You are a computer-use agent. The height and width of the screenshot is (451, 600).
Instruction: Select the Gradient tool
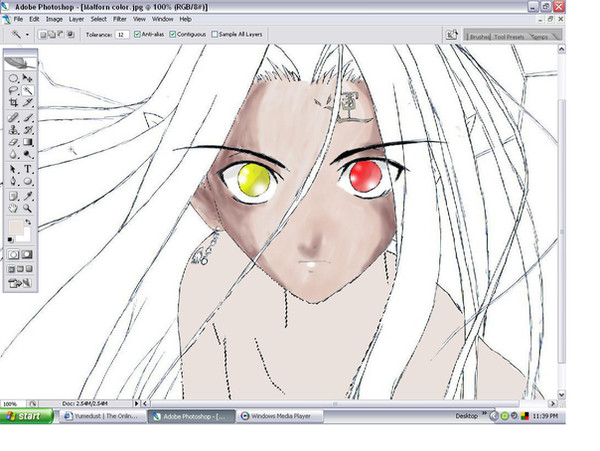27,142
